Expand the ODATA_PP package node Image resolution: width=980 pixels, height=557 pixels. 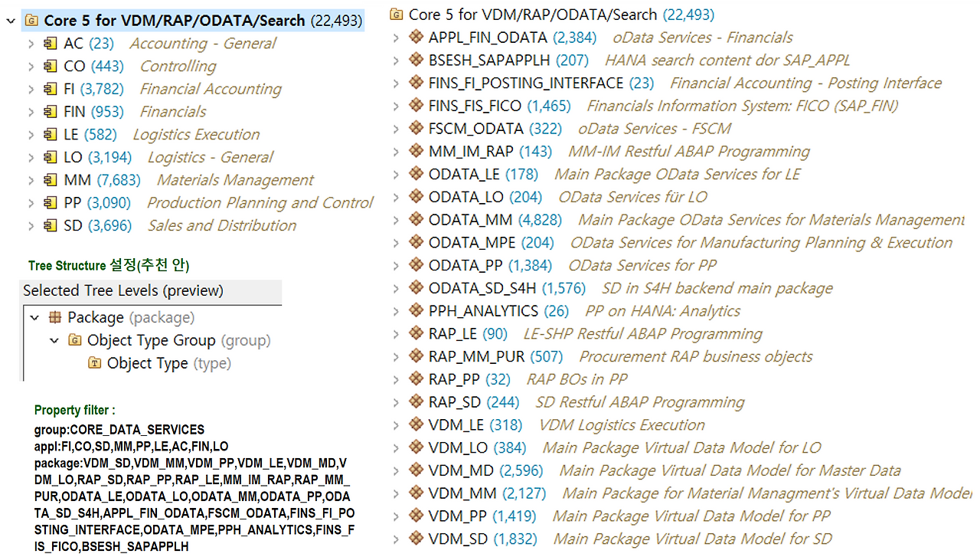coord(396,265)
